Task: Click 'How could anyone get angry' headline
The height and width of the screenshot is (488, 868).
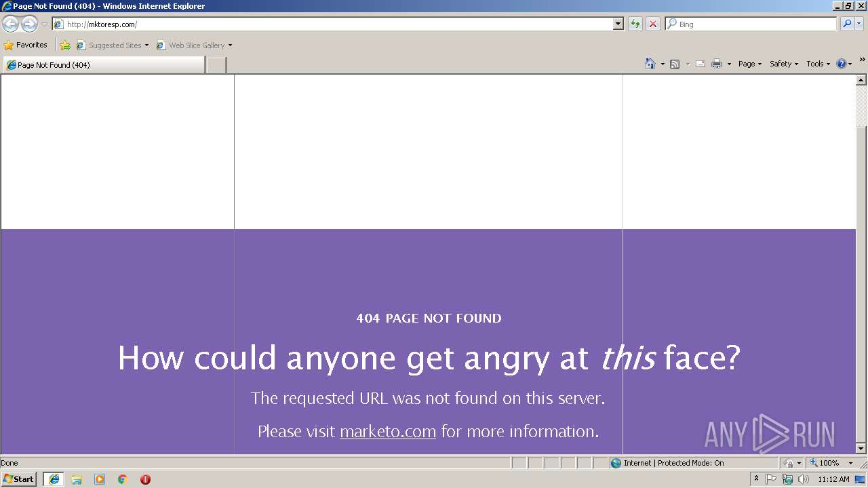Action: (429, 358)
